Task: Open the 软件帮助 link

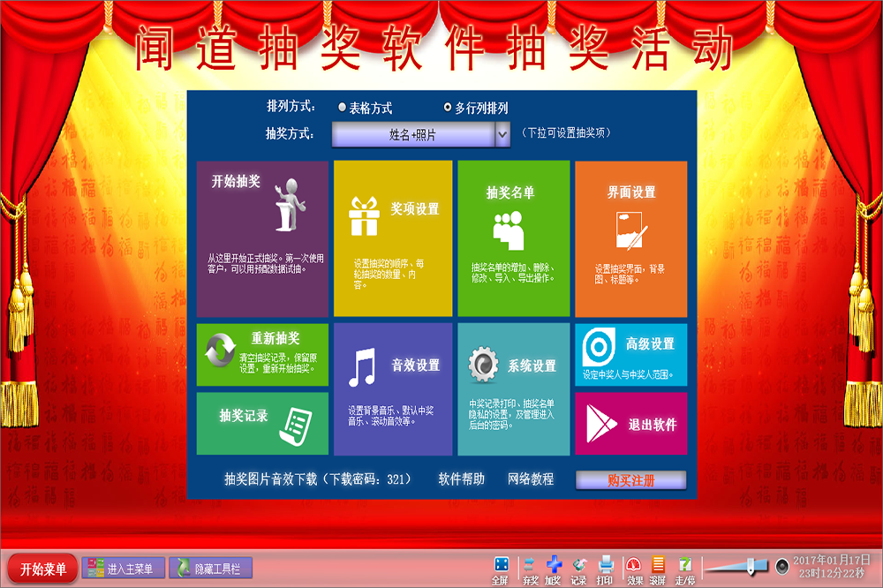Action: [x=461, y=479]
